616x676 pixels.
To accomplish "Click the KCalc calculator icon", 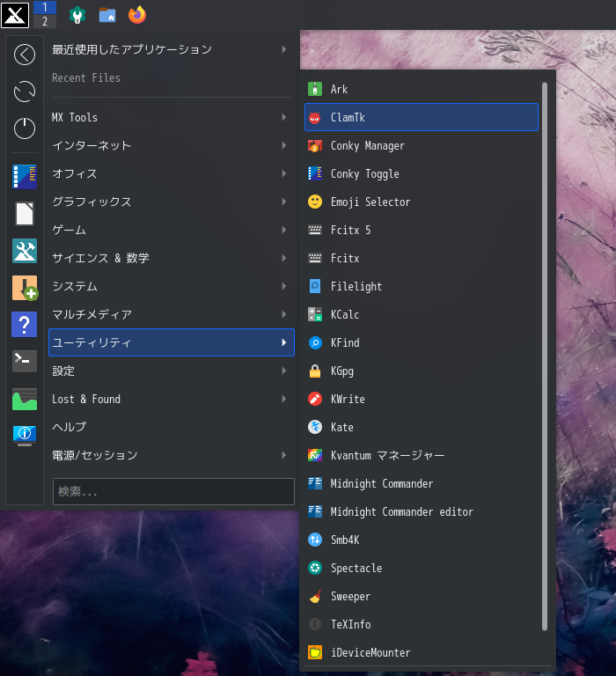I will pyautogui.click(x=315, y=315).
